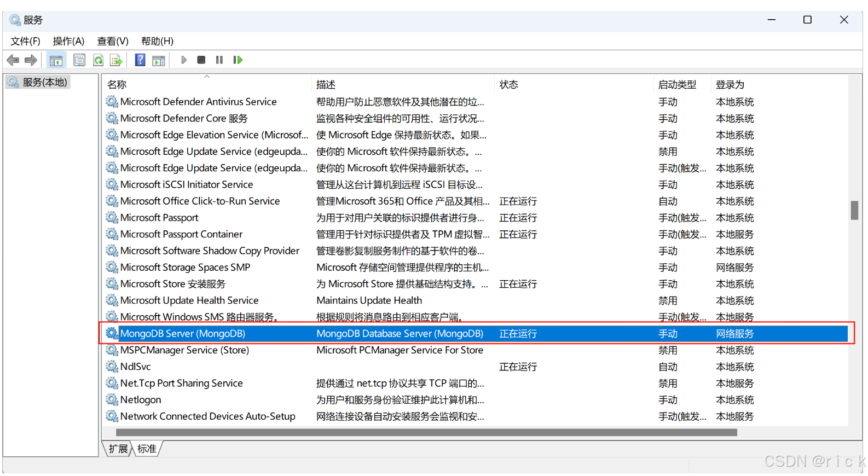Click gear icon of MongoDB Server service
The image size is (868, 476).
112,333
